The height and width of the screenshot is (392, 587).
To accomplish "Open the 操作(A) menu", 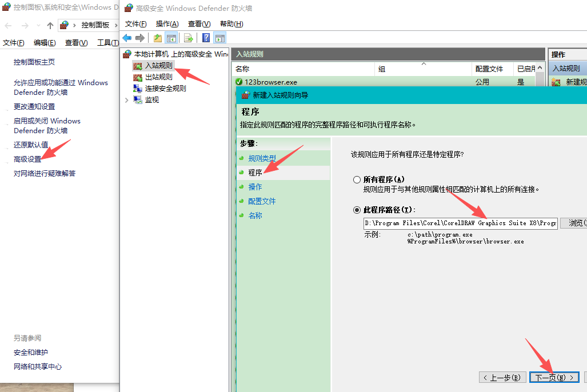I will click(166, 23).
